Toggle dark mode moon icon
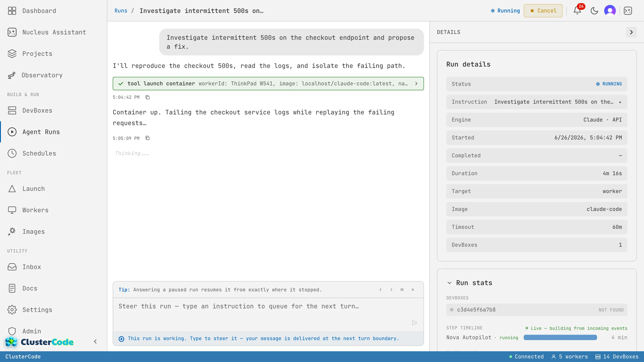 (594, 11)
